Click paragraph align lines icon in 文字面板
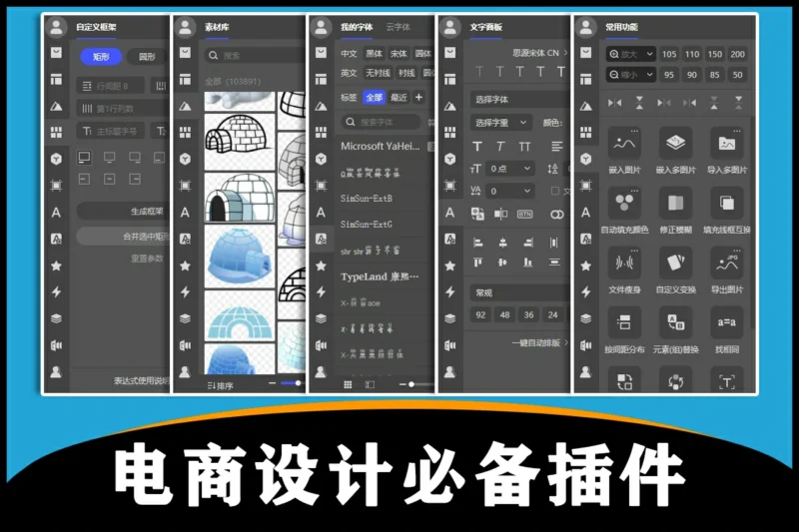 click(557, 147)
